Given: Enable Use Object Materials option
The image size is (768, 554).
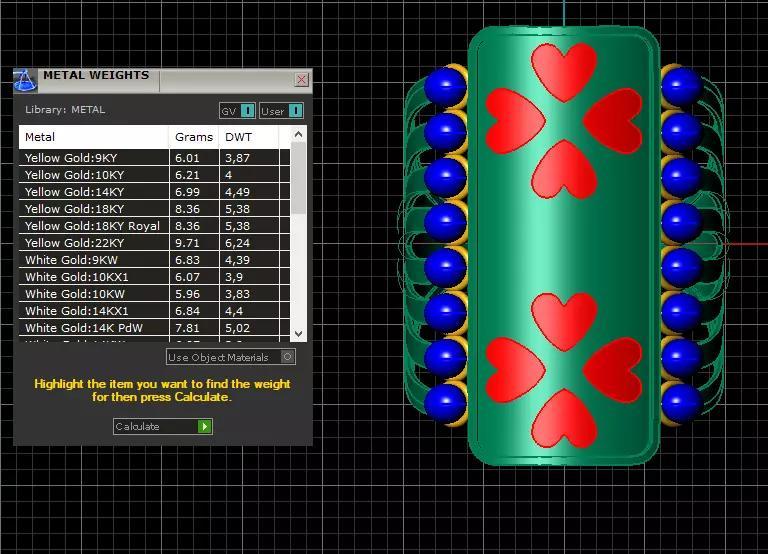Looking at the screenshot, I should 231,357.
